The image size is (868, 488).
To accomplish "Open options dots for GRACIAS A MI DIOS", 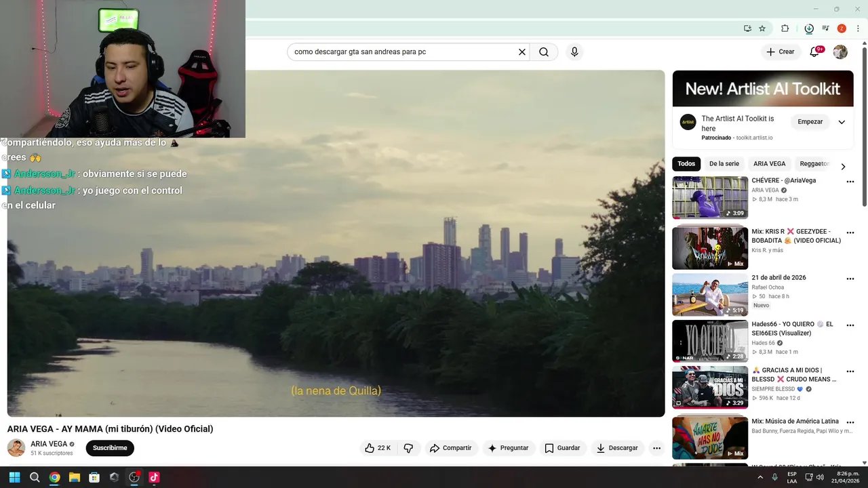I will pyautogui.click(x=850, y=371).
